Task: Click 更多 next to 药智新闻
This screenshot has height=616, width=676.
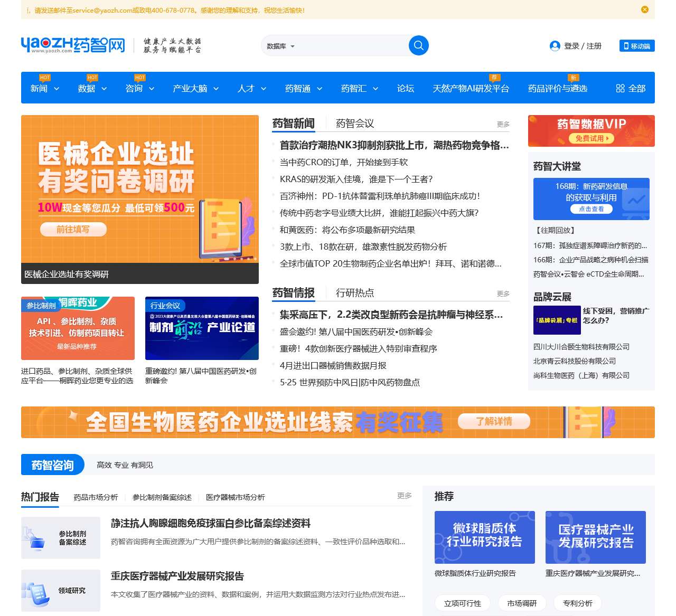Action: pos(503,124)
